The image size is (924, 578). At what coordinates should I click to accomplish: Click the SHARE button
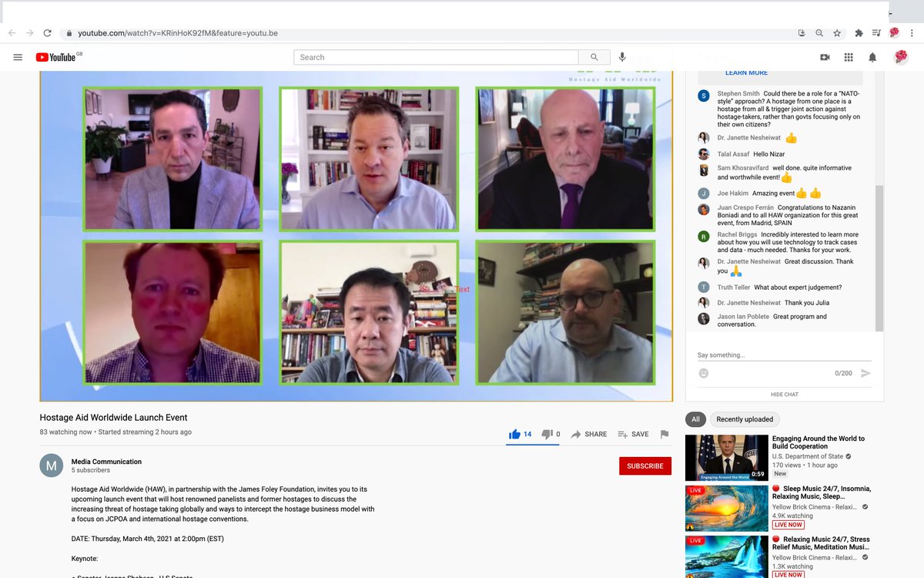(x=588, y=434)
